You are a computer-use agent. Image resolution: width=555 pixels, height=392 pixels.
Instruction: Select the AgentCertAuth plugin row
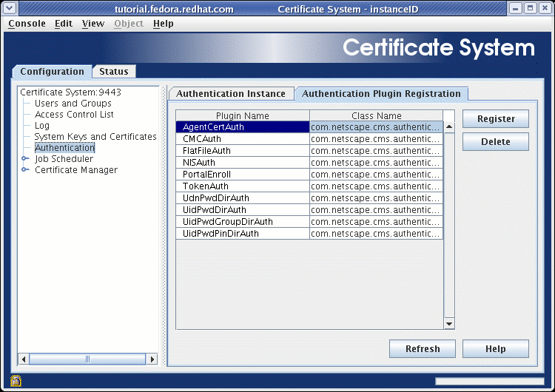tap(309, 127)
